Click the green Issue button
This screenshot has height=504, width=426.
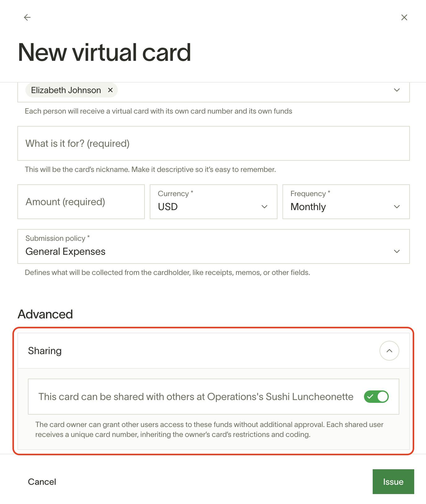pos(393,482)
